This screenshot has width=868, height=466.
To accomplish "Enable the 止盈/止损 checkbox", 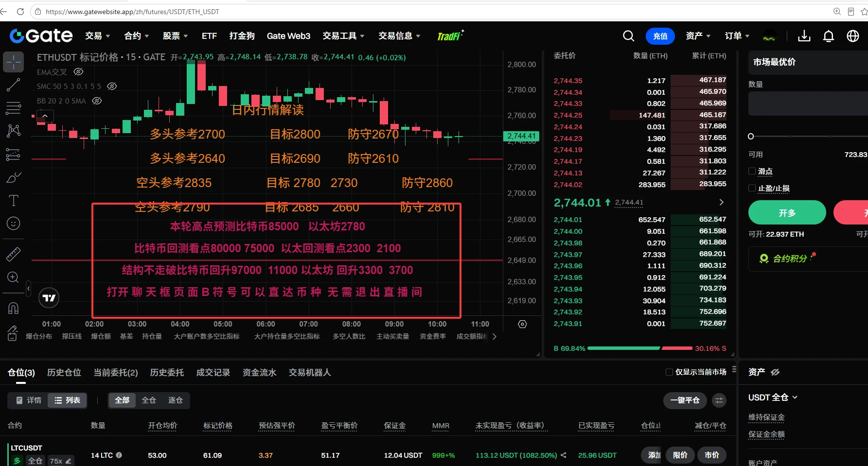I will tap(752, 188).
